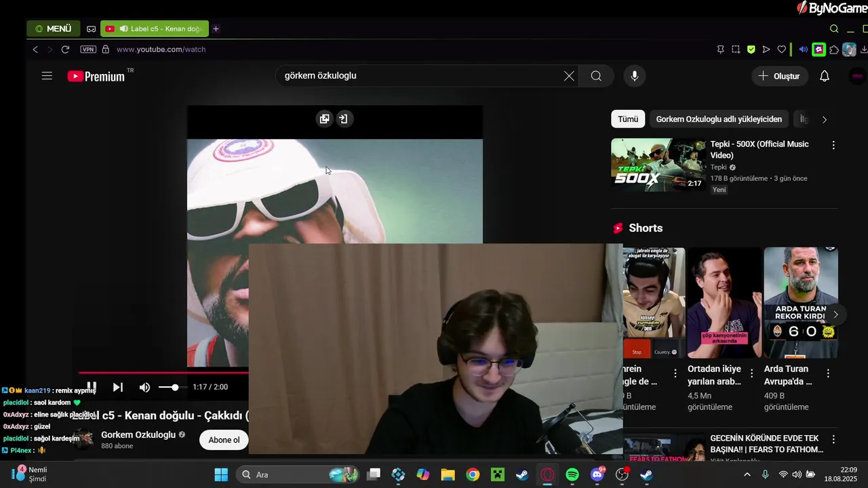Open the Windows Start button
The image size is (868, 488).
[x=221, y=474]
